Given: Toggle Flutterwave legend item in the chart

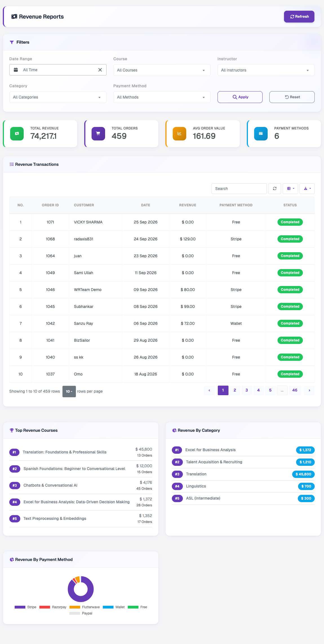Looking at the screenshot, I should 85,607.
